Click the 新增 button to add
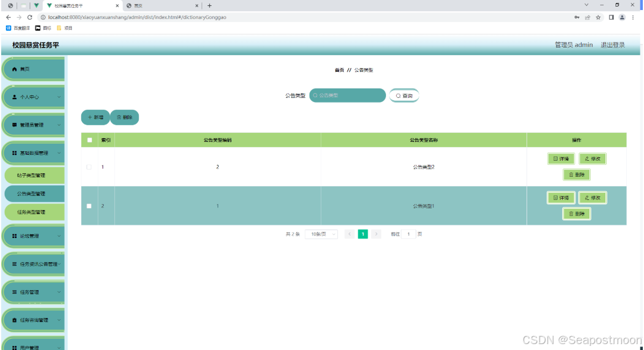This screenshot has width=644, height=350. 95,117
